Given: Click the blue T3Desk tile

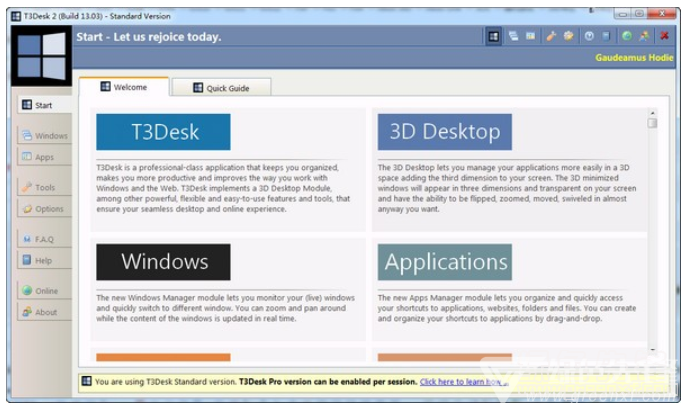Looking at the screenshot, I should [x=163, y=132].
